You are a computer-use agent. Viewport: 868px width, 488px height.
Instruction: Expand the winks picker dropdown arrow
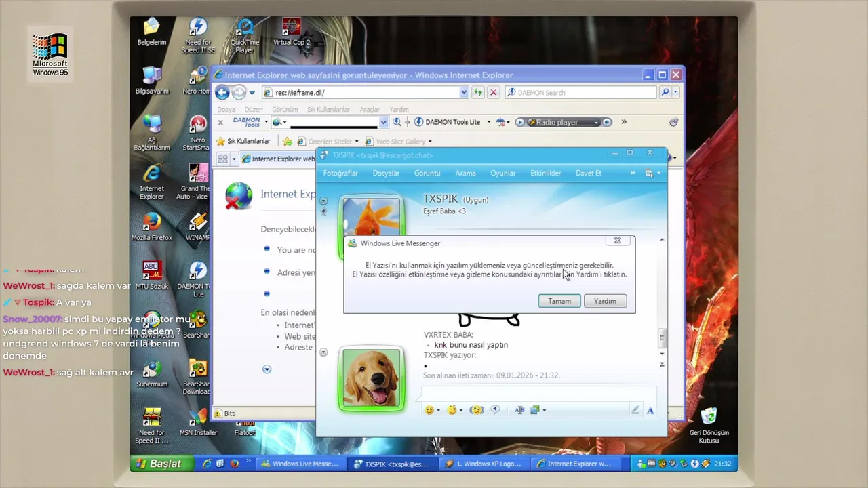[x=461, y=411]
